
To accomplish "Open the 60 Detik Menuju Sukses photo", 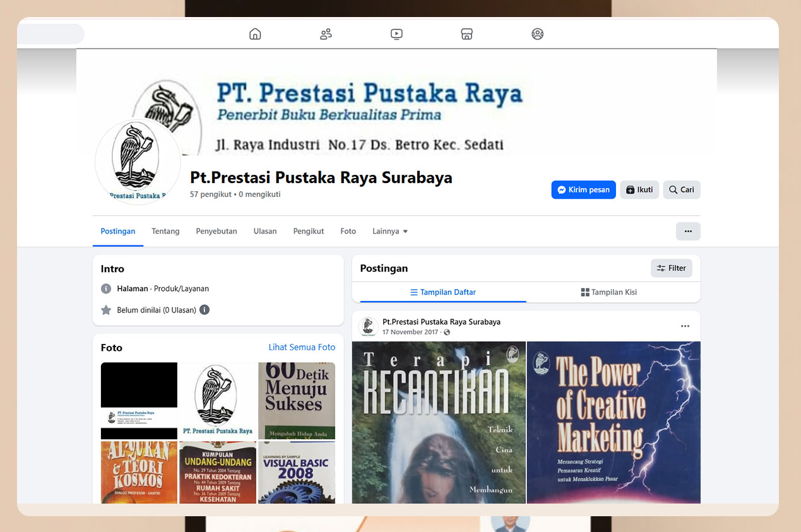I will tap(297, 401).
